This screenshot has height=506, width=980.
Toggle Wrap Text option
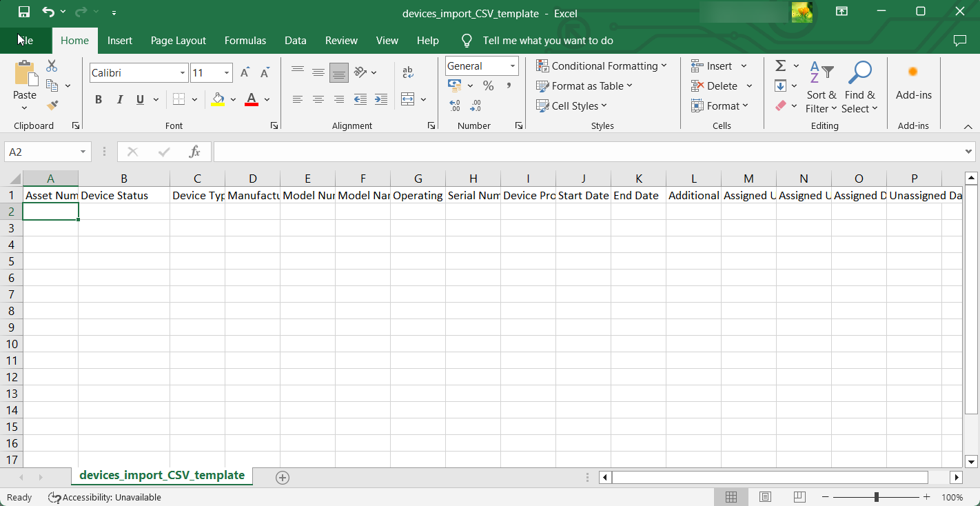pos(407,72)
